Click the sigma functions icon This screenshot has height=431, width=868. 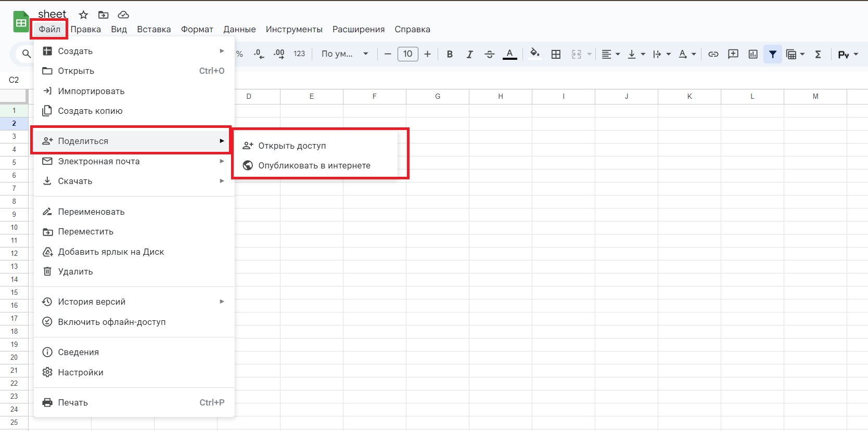(818, 54)
